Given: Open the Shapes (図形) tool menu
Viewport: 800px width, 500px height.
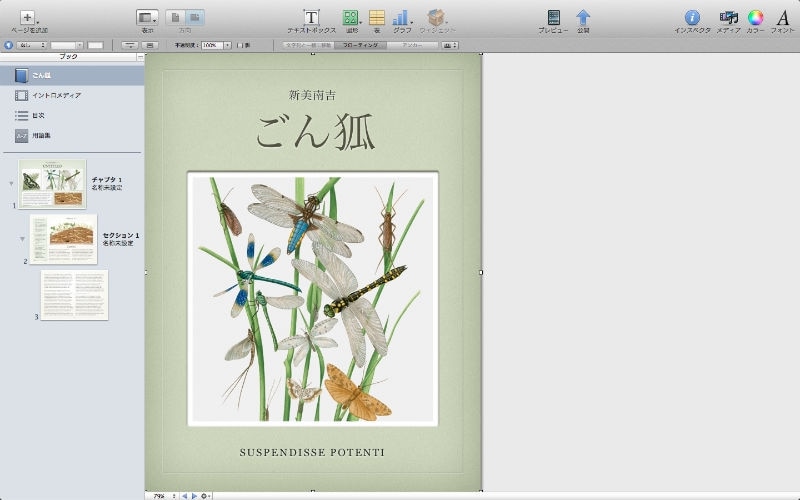Looking at the screenshot, I should point(351,18).
